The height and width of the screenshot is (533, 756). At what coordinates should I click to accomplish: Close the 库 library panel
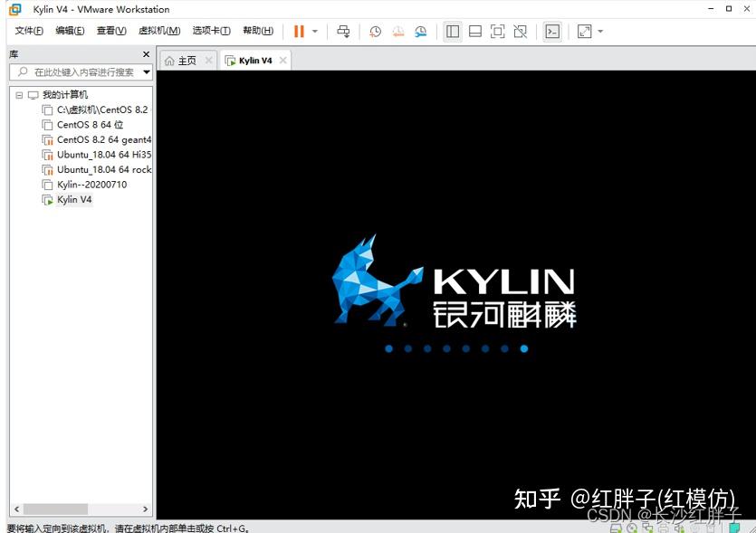coord(146,54)
